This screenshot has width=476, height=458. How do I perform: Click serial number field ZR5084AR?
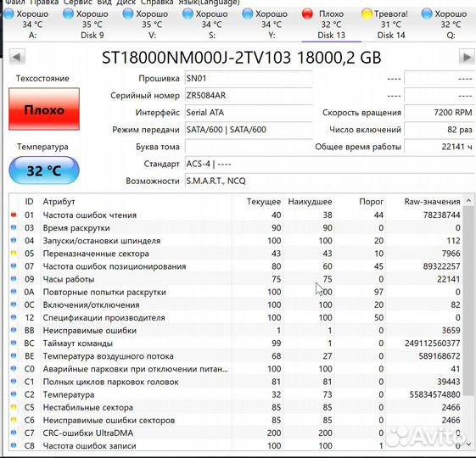tap(249, 96)
